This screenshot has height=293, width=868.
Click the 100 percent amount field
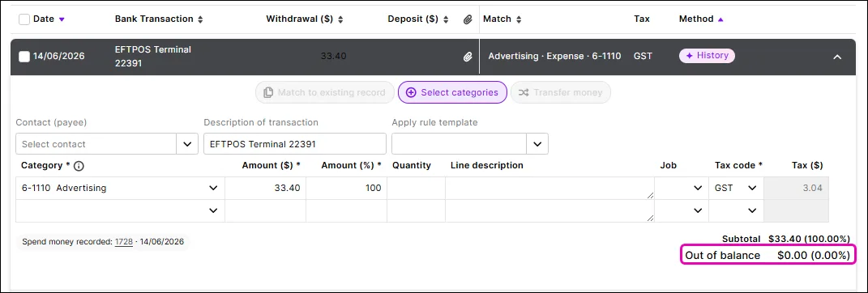[346, 188]
